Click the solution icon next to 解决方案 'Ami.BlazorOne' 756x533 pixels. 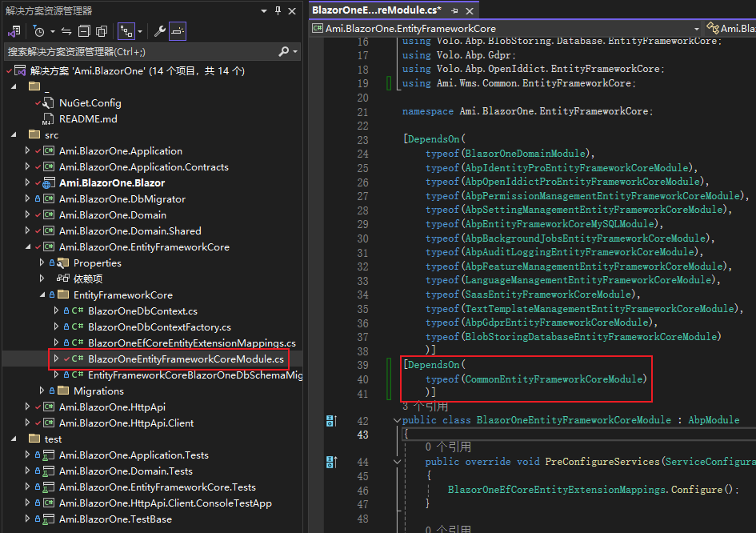tap(20, 71)
